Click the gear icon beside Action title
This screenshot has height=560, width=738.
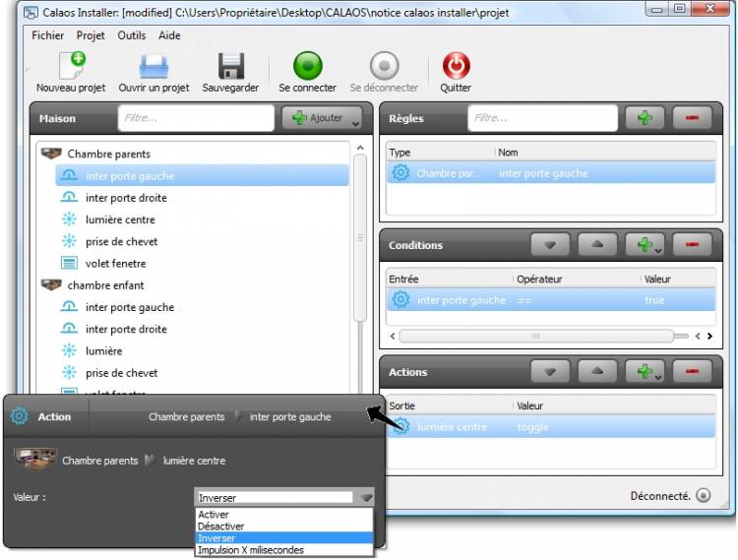tap(20, 416)
